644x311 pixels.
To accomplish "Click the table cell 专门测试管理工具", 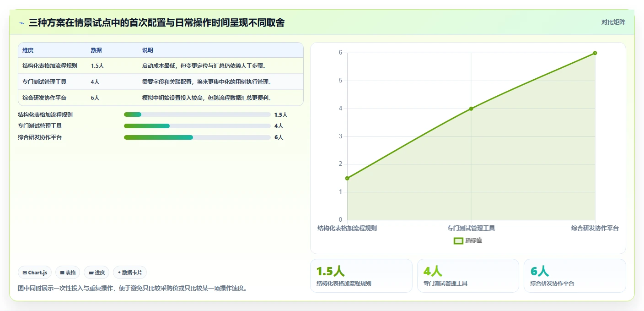I will point(44,82).
